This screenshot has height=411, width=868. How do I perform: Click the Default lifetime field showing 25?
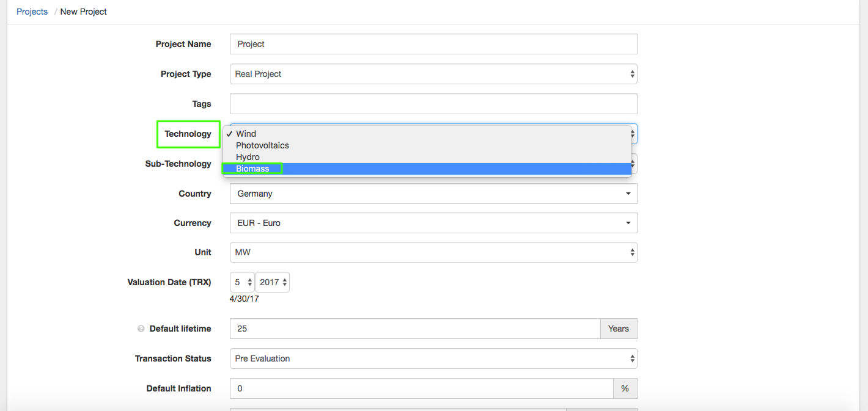coord(414,329)
